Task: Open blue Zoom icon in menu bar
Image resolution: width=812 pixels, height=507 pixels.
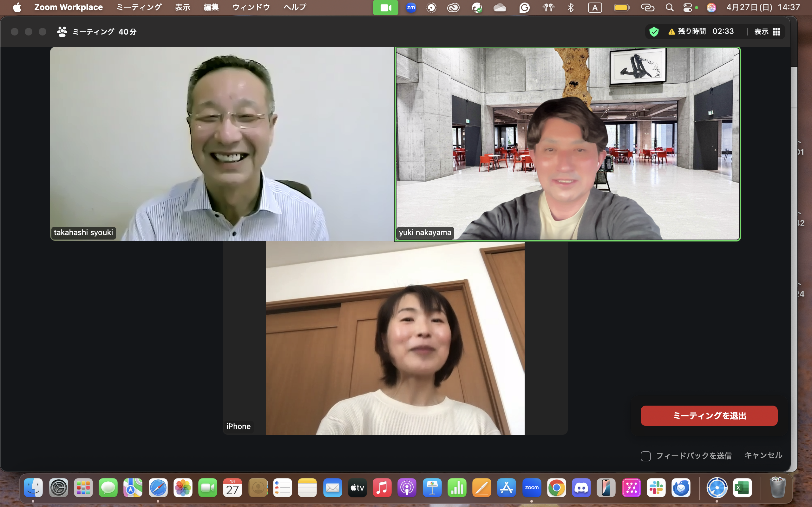Action: tap(411, 7)
